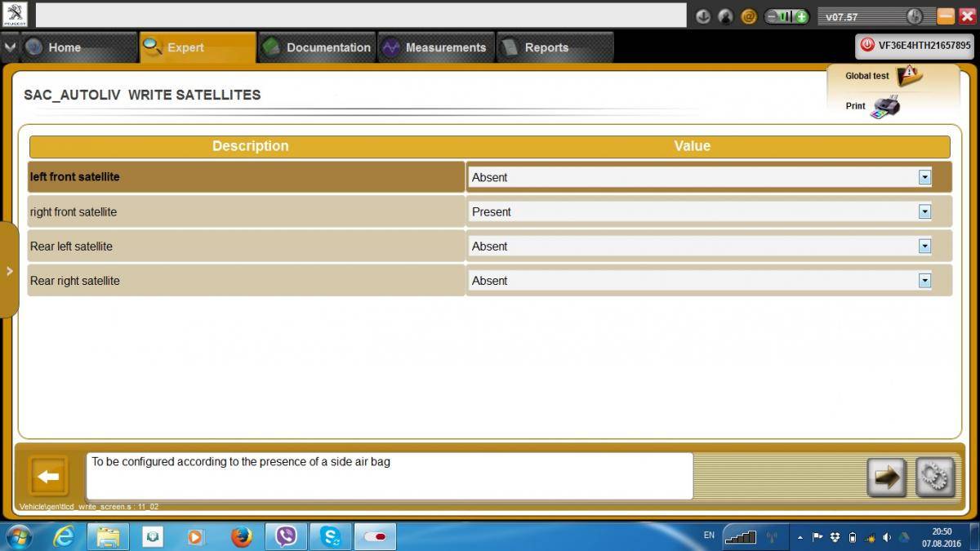Expand the left side panel arrow
This screenshot has width=980, height=551.
tap(9, 271)
